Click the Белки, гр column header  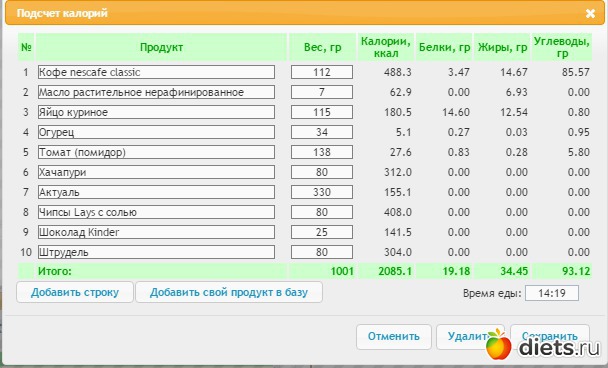(x=444, y=47)
